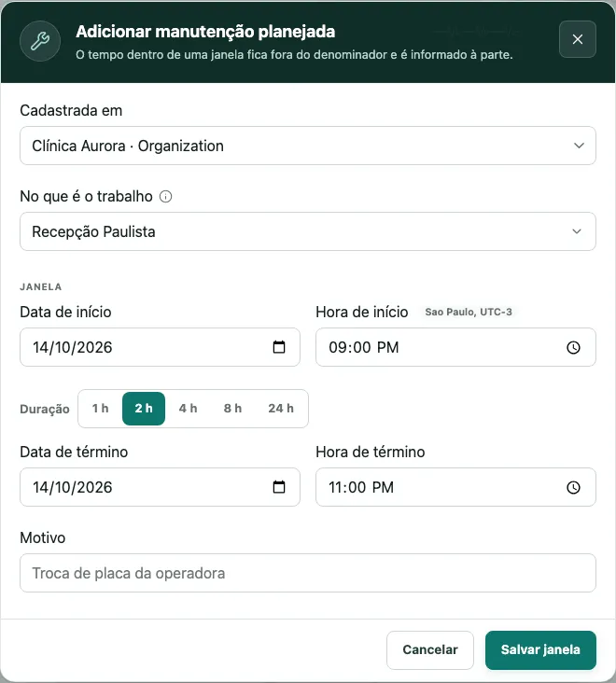616x683 pixels.
Task: Open the clock picker for Hora de início
Action: [x=573, y=347]
